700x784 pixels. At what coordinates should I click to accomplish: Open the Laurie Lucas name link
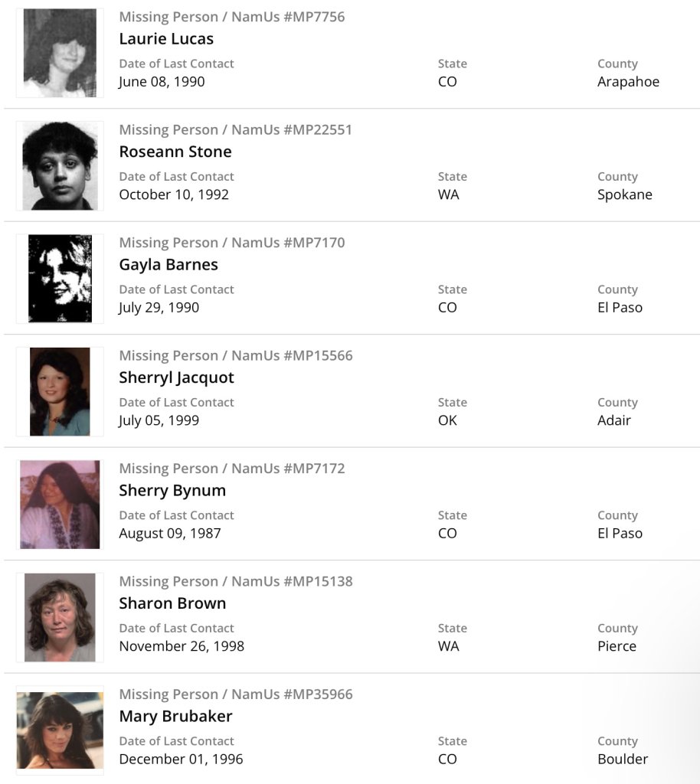click(166, 39)
